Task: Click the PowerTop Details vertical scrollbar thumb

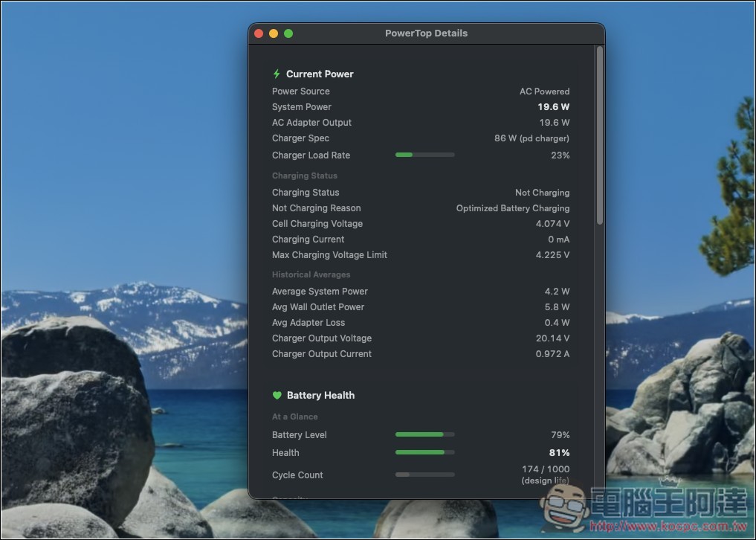Action: pos(600,135)
